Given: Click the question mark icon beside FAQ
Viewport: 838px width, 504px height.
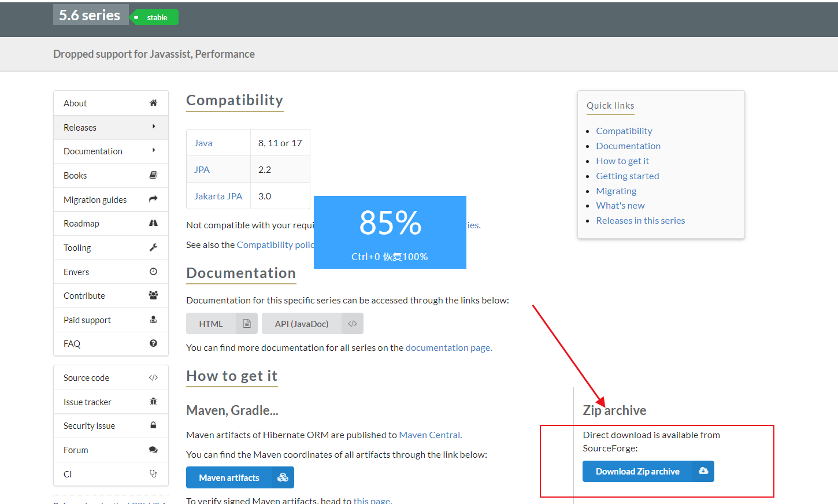Looking at the screenshot, I should coord(153,343).
